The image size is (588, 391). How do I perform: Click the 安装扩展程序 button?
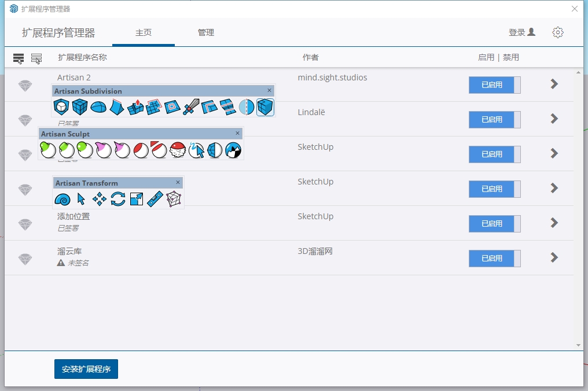point(86,369)
